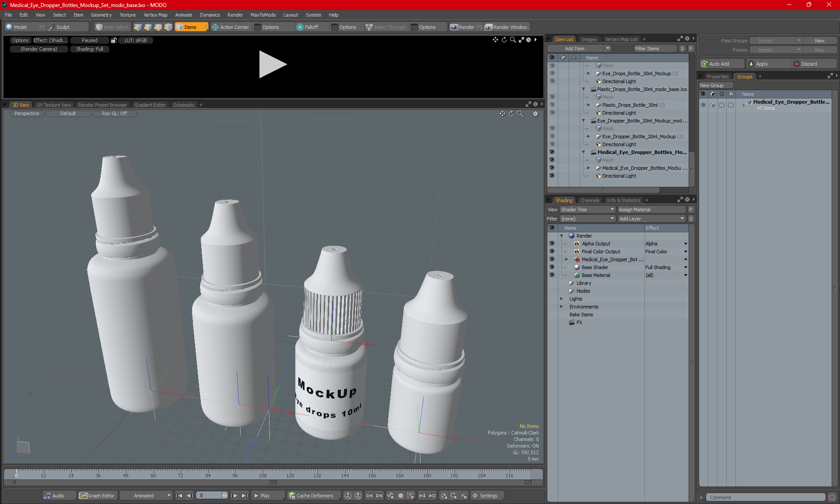This screenshot has width=840, height=504.
Task: Click the New Group button
Action: (715, 85)
